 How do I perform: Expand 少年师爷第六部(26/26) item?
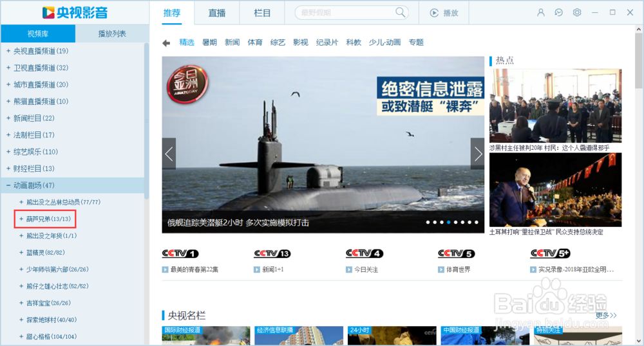(x=21, y=269)
